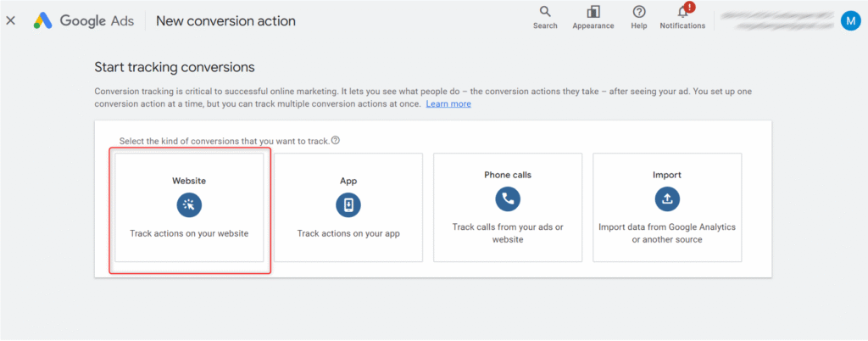The image size is (868, 341).
Task: Select the Website cursor click icon
Action: click(x=189, y=204)
